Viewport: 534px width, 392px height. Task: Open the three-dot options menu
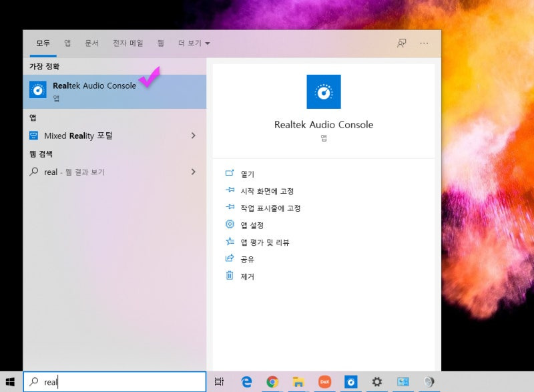point(424,43)
